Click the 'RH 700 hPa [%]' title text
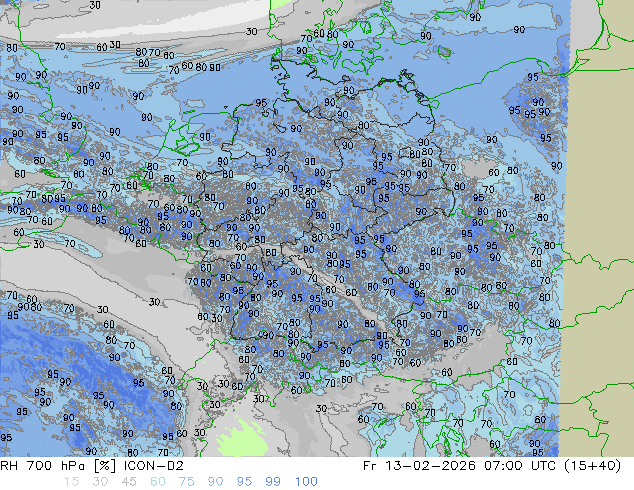 [49, 466]
